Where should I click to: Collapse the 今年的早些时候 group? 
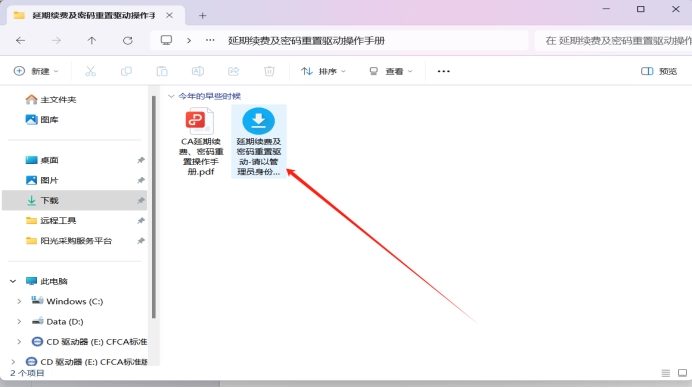tap(171, 96)
